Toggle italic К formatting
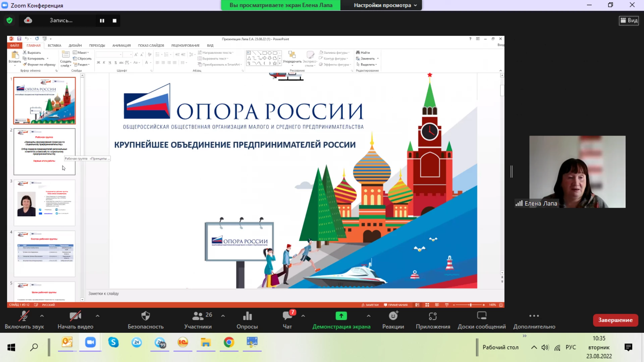The width and height of the screenshot is (644, 362). point(104,62)
